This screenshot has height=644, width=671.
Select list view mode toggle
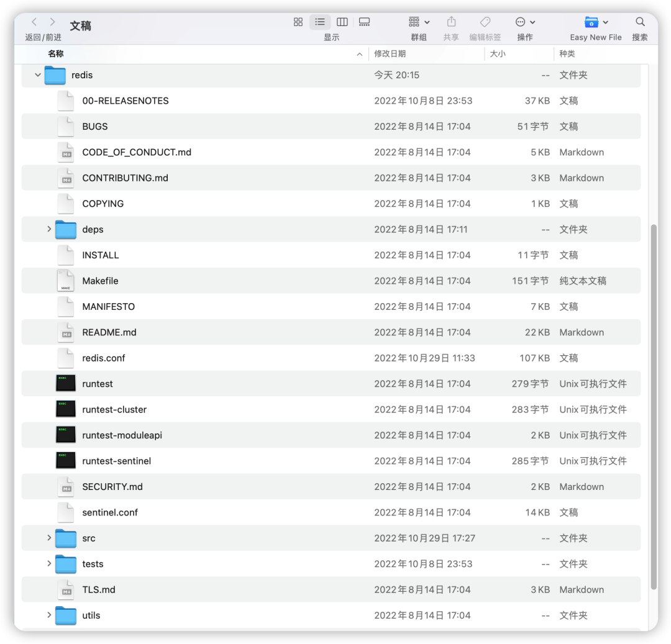[x=320, y=22]
